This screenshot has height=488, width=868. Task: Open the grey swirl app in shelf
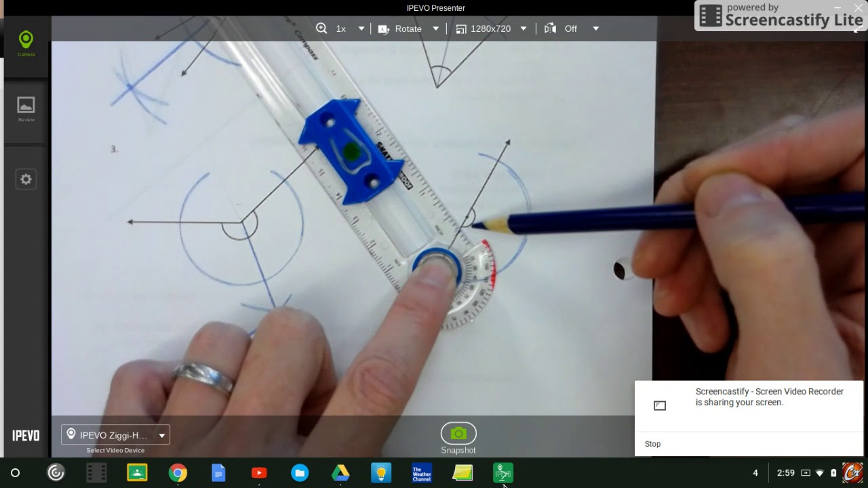[x=56, y=473]
